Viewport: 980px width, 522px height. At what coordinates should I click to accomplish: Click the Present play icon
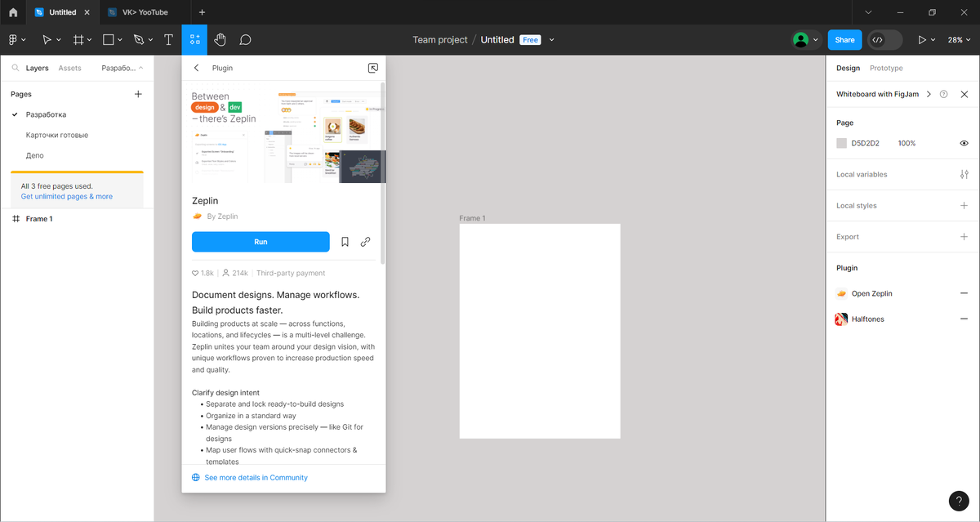coord(923,39)
